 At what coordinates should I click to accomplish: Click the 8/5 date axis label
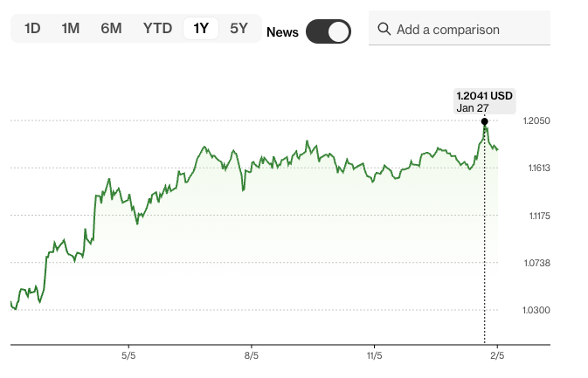pos(252,355)
